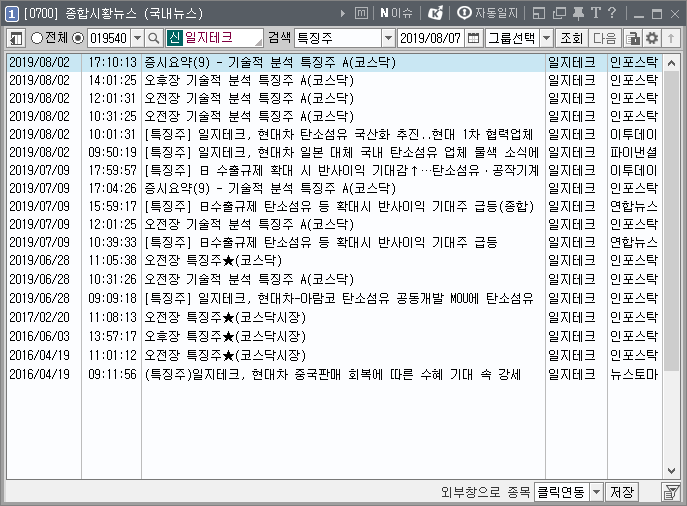Open the memo icon in title bar
The width and height of the screenshot is (687, 506).
(361, 14)
